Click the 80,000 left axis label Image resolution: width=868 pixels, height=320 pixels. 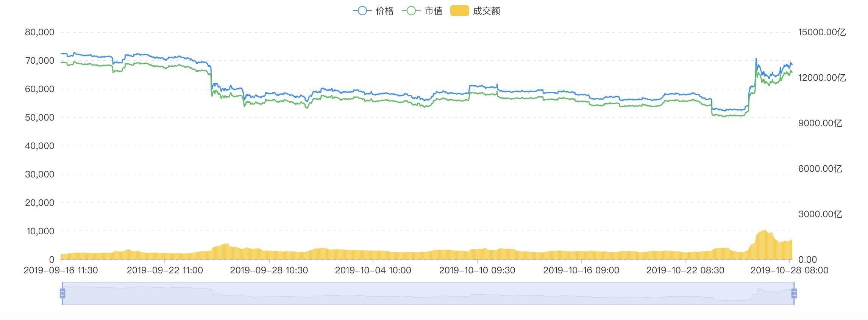tap(40, 32)
